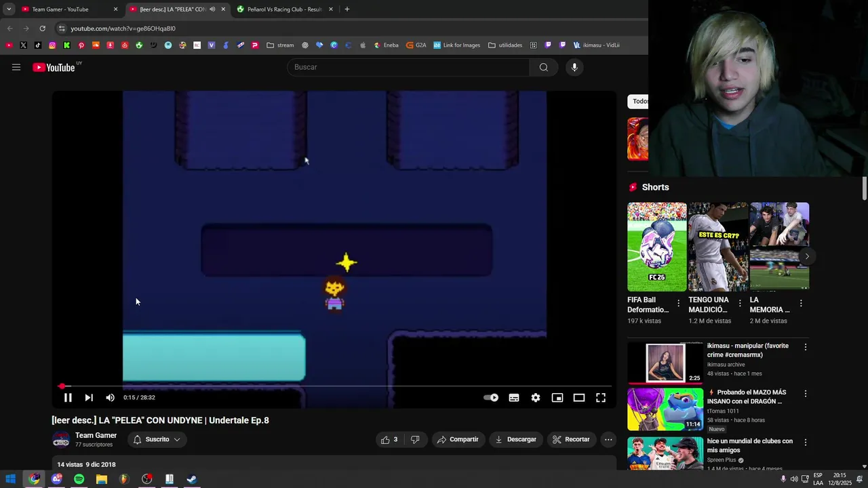This screenshot has height=488, width=868.
Task: Open system volume from tray speaker icon
Action: (x=794, y=479)
